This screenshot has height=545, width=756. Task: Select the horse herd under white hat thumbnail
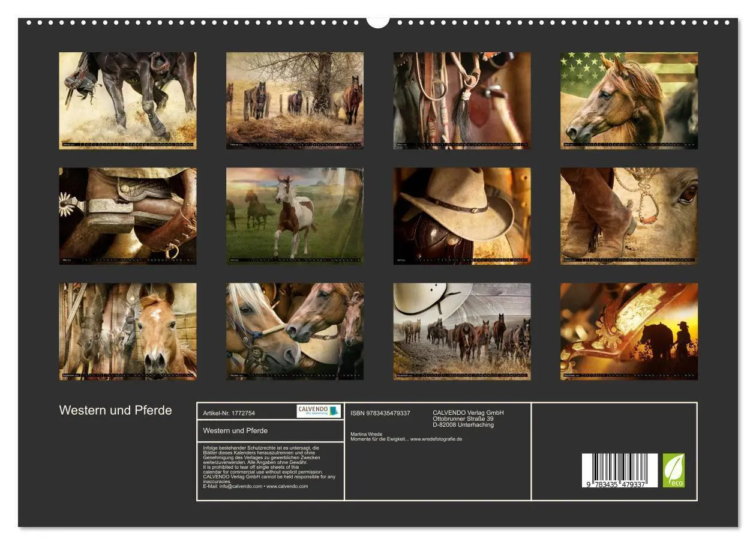click(462, 331)
